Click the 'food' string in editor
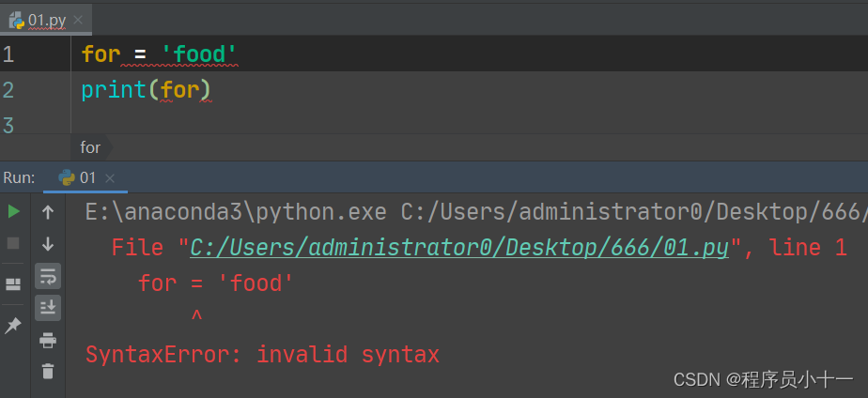The height and width of the screenshot is (398, 868). (199, 54)
